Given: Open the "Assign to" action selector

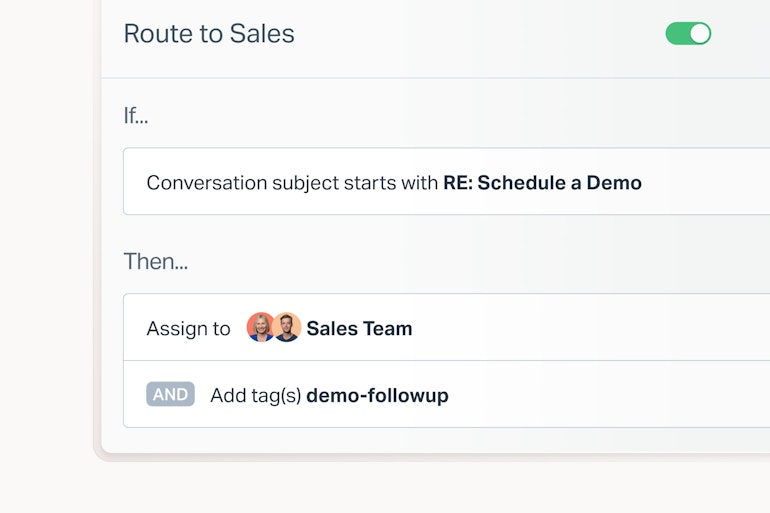Looking at the screenshot, I should click(x=188, y=328).
